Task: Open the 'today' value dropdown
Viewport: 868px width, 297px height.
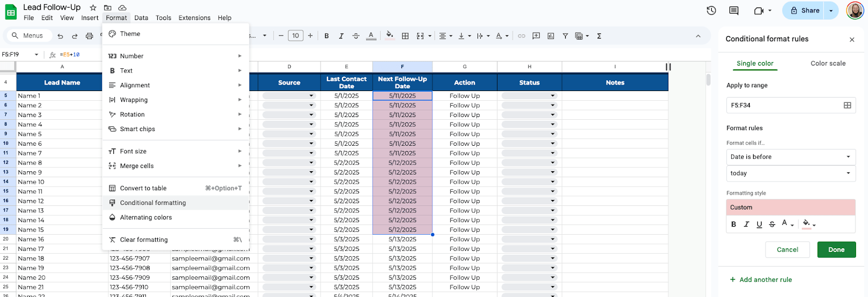Action: [791, 173]
